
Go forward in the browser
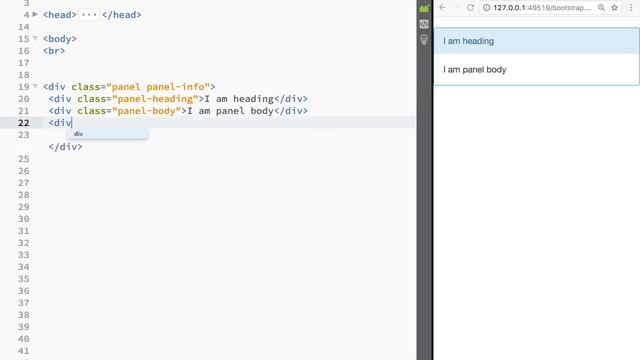coord(457,7)
